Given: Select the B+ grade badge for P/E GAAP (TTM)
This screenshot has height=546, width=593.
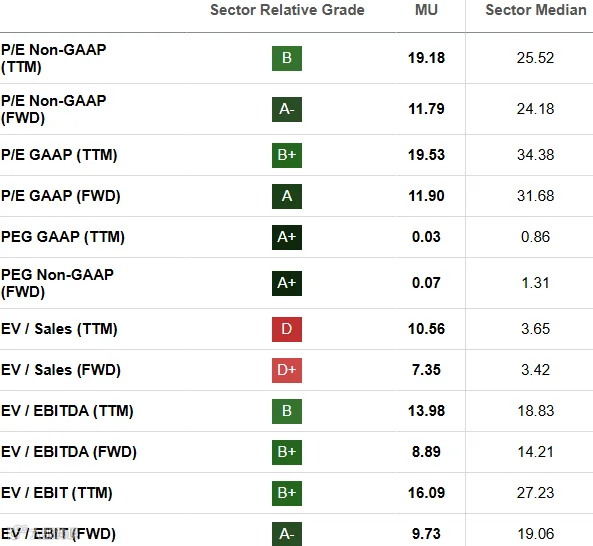Looking at the screenshot, I should (x=287, y=155).
